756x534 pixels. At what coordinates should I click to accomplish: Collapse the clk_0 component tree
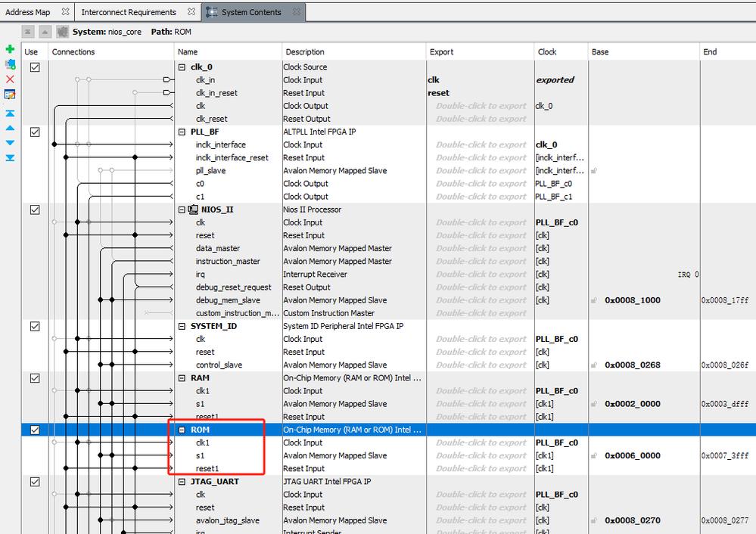point(182,67)
